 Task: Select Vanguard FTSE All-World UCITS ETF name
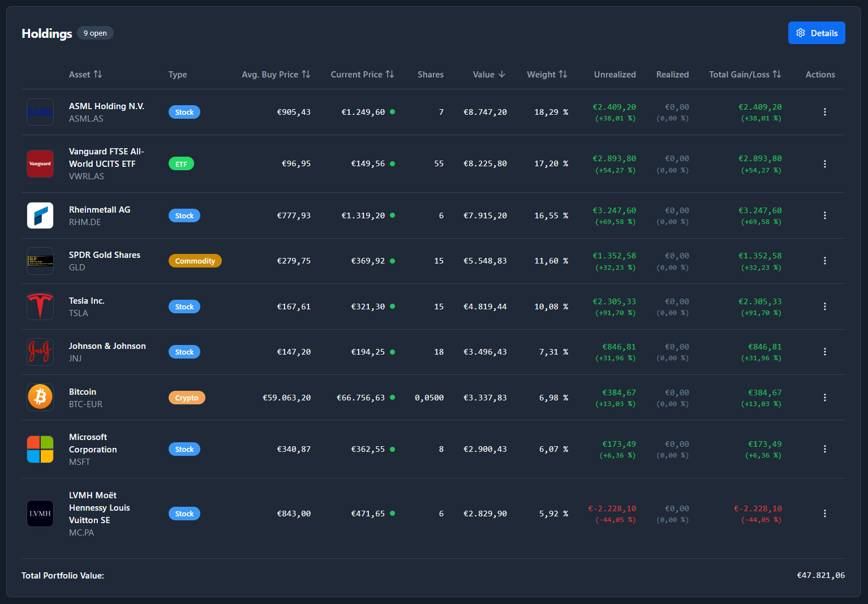coord(106,158)
